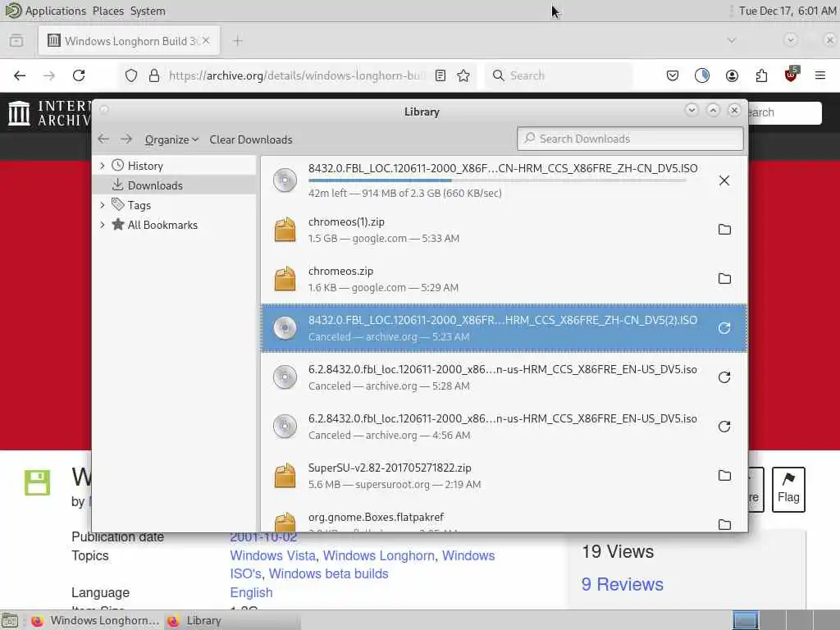840x630 pixels.
Task: Select the SuperSU-v2.82-201705271822.zip entry
Action: pos(504,476)
